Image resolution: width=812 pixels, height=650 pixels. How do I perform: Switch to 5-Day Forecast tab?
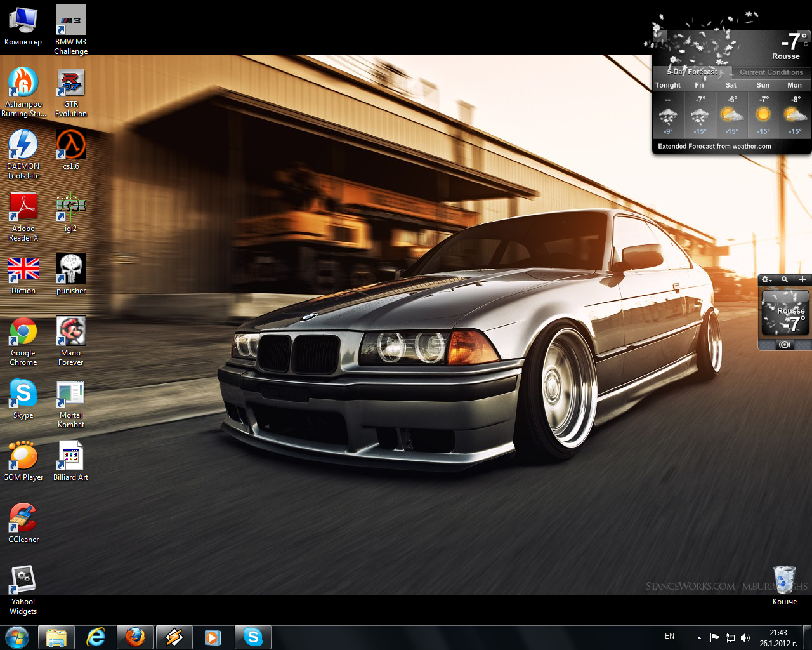click(692, 72)
